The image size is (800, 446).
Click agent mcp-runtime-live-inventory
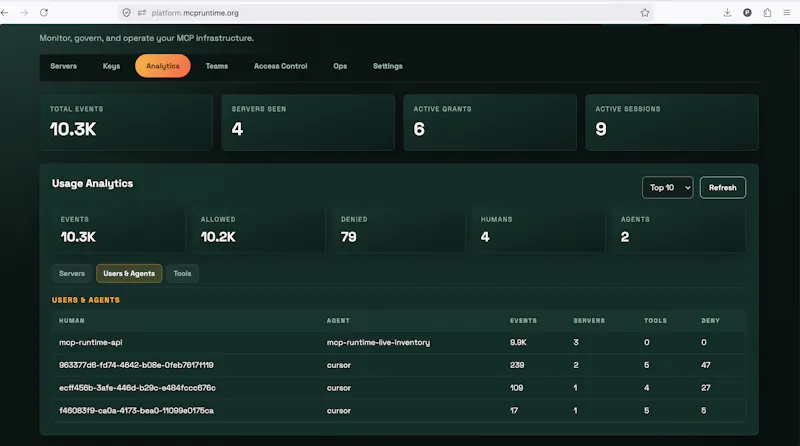pyautogui.click(x=378, y=342)
